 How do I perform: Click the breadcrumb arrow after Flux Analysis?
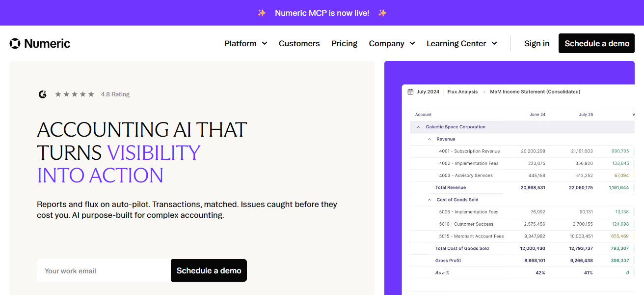point(484,91)
